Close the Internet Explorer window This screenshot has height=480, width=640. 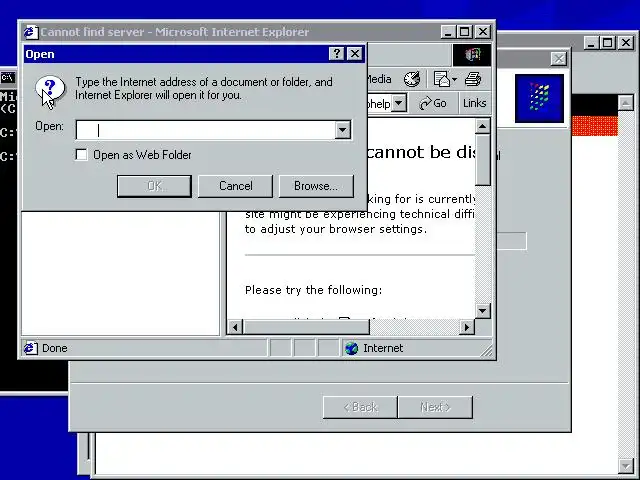point(483,31)
